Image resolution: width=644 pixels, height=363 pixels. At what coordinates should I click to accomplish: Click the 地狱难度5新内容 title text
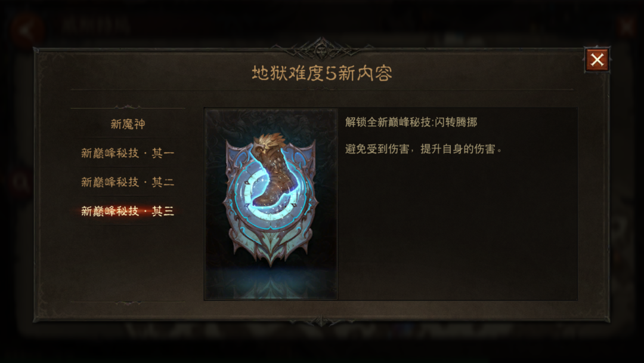tap(321, 73)
